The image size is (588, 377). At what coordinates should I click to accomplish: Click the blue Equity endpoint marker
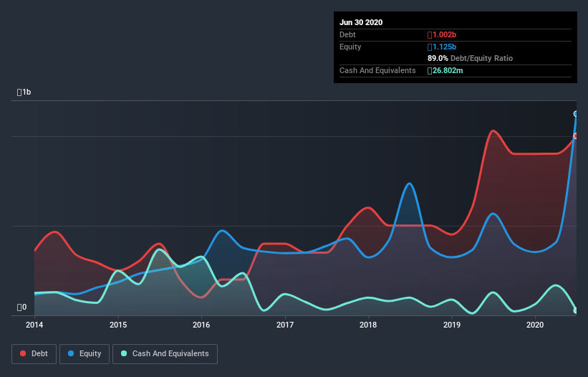576,114
